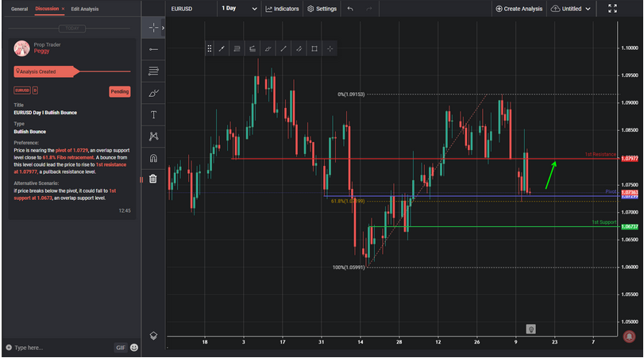This screenshot has width=644, height=358.
Task: Add attachment with the plus icon
Action: (9, 348)
